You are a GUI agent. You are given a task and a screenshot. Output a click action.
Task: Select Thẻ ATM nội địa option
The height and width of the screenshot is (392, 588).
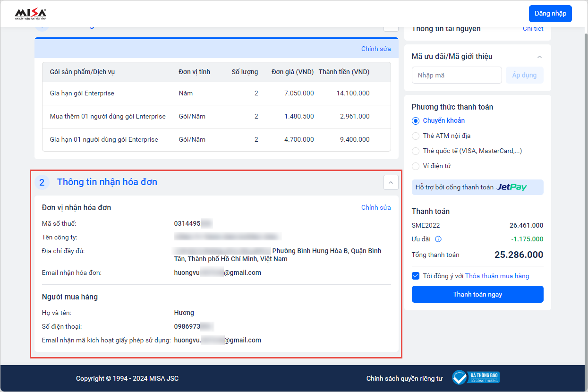click(x=416, y=136)
